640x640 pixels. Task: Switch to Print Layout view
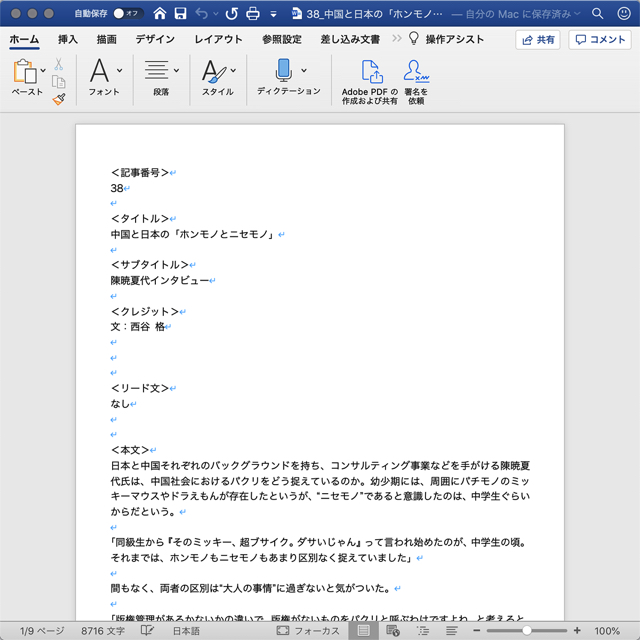point(364,631)
